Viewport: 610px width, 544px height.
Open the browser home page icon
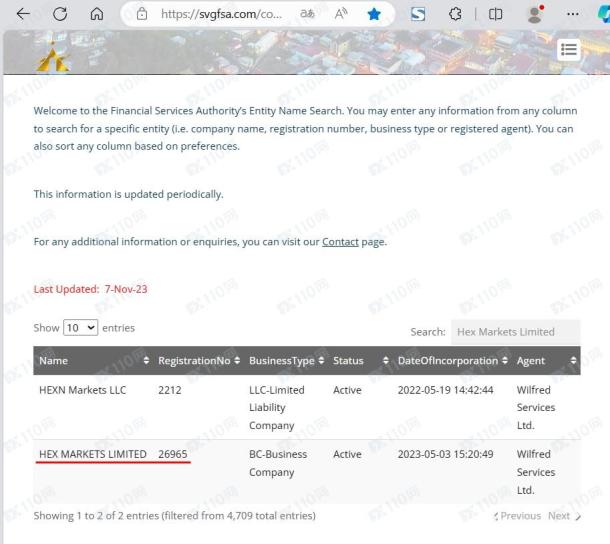96,14
